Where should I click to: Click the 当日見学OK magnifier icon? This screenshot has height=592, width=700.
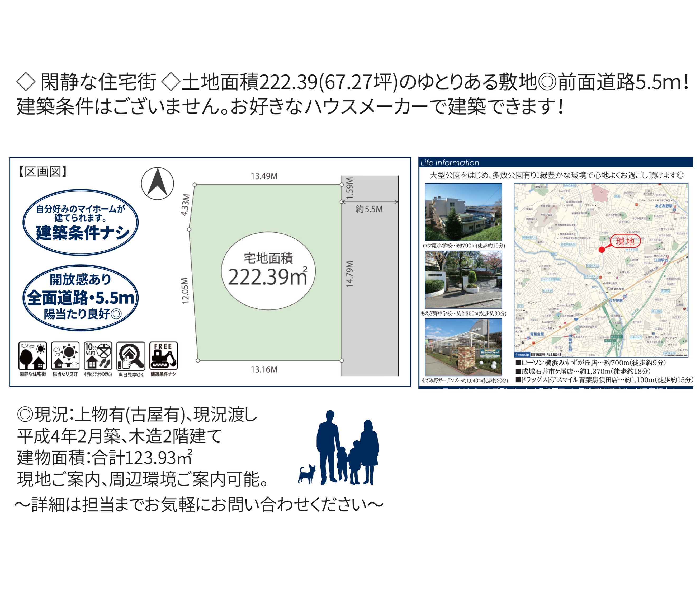point(130,356)
